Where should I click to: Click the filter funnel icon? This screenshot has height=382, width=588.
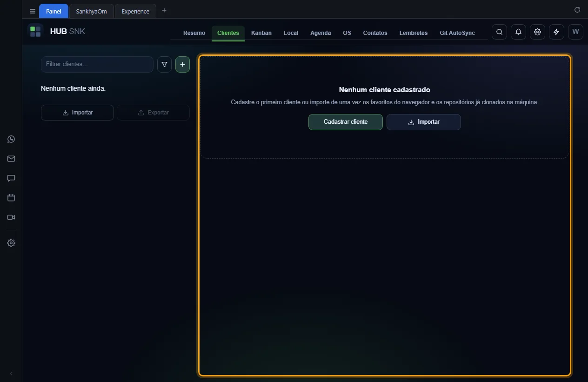[164, 64]
